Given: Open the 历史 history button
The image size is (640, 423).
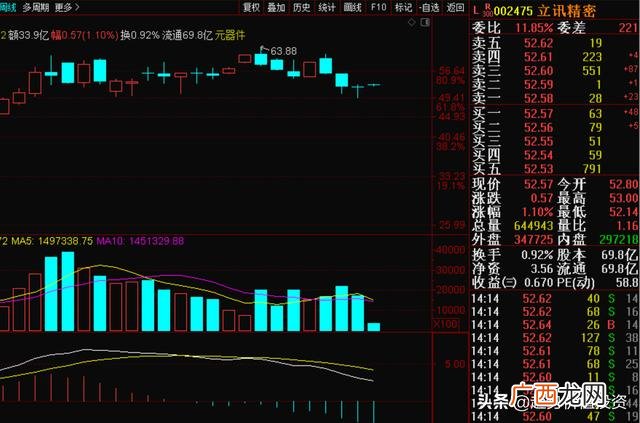Looking at the screenshot, I should coord(301,7).
